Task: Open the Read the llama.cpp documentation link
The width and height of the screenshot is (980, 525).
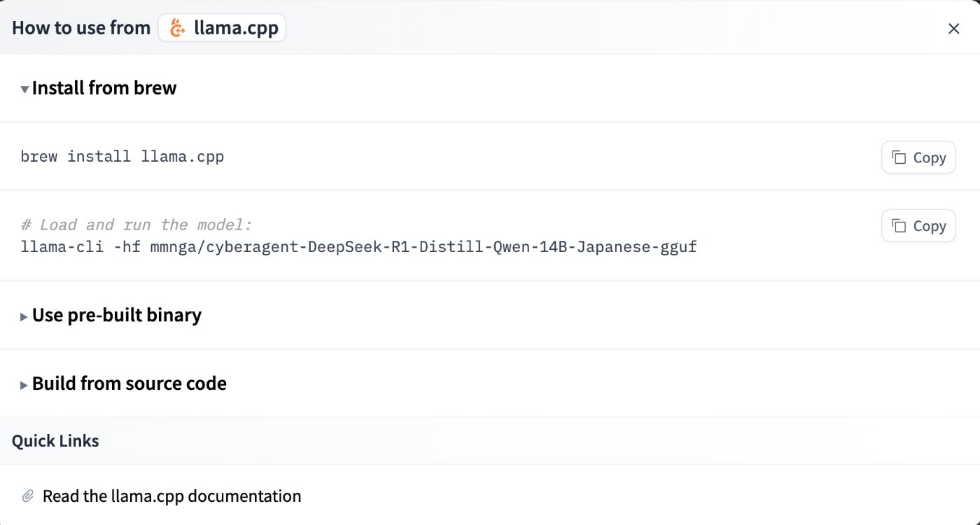Action: click(x=172, y=496)
